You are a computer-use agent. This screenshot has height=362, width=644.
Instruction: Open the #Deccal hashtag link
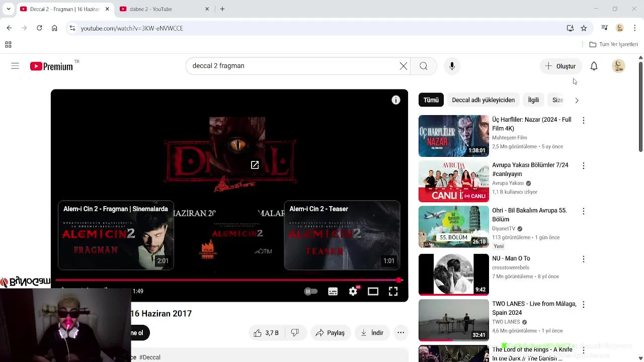click(x=150, y=357)
